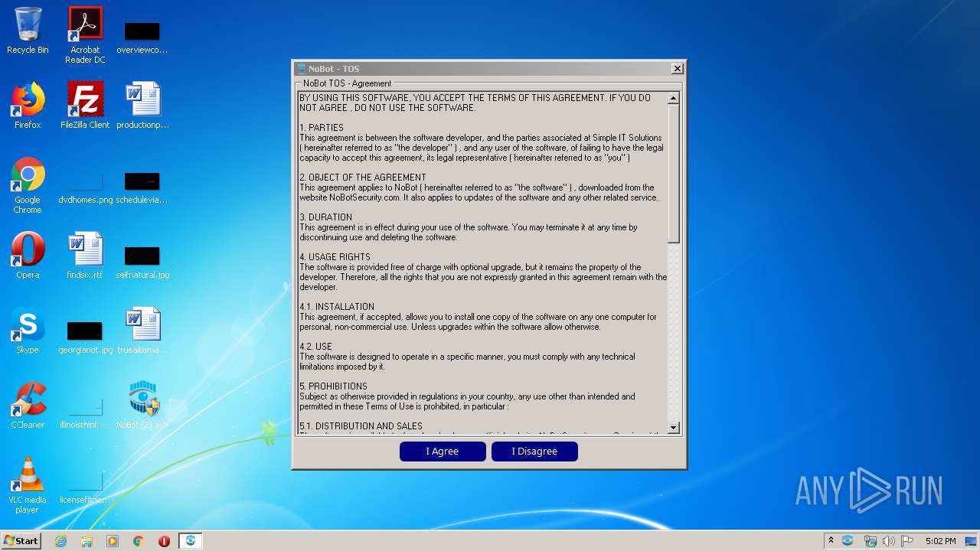Image resolution: width=980 pixels, height=551 pixels.
Task: Open the Windows Start menu
Action: [21, 541]
